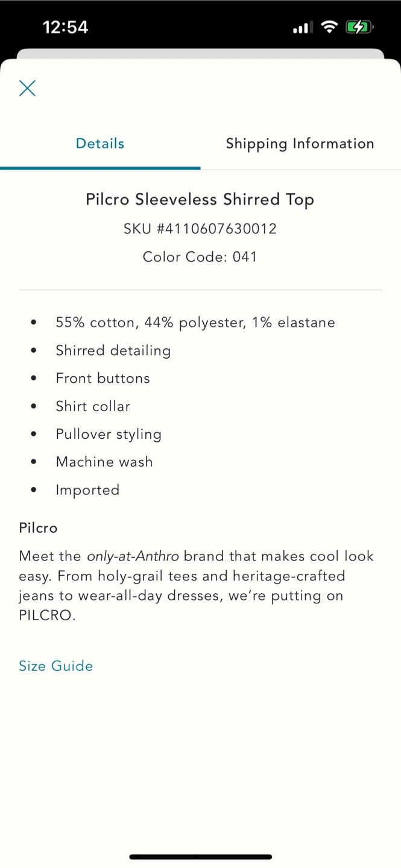Viewport: 401px width, 868px height.
Task: Tap the fabric composition bullet line
Action: point(195,322)
